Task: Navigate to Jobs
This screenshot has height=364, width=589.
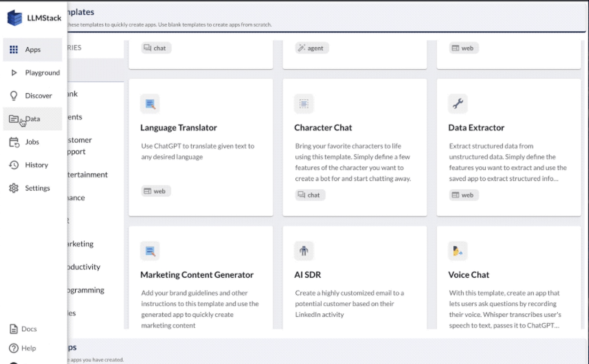Action: pos(33,142)
